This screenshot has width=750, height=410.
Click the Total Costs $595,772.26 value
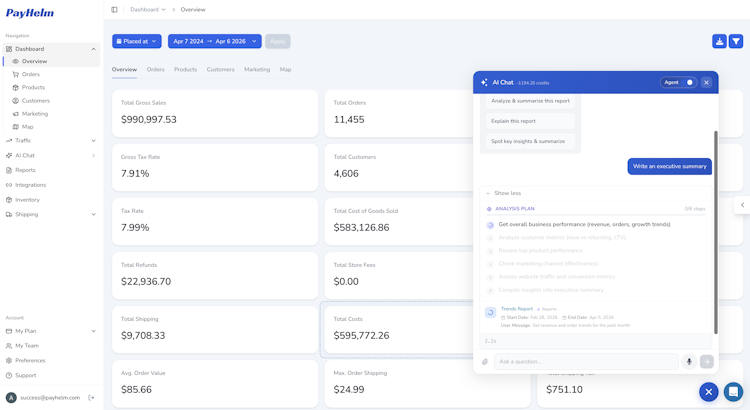tap(361, 336)
